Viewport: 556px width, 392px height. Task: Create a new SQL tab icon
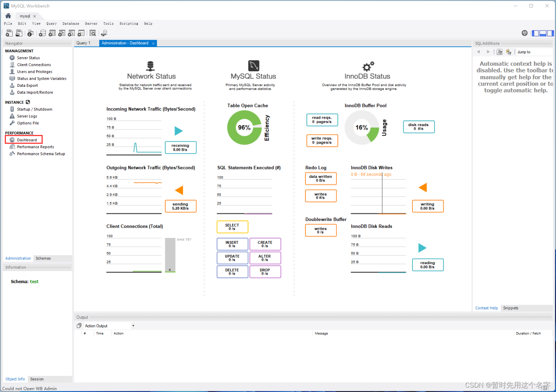click(9, 33)
